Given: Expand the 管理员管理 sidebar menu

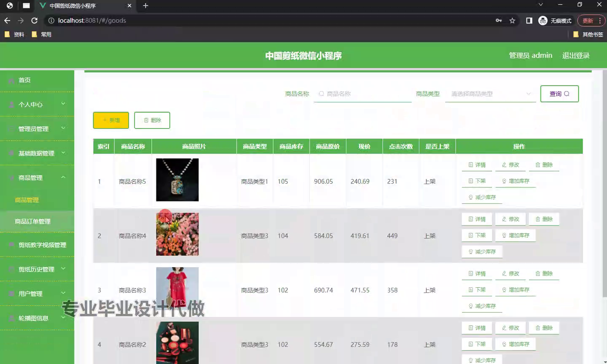Looking at the screenshot, I should [x=37, y=128].
